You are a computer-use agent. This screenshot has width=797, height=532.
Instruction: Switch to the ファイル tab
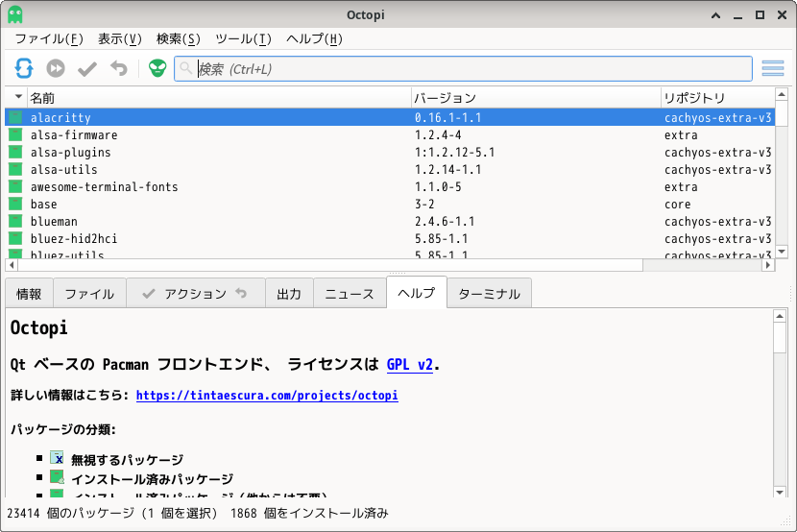(89, 293)
